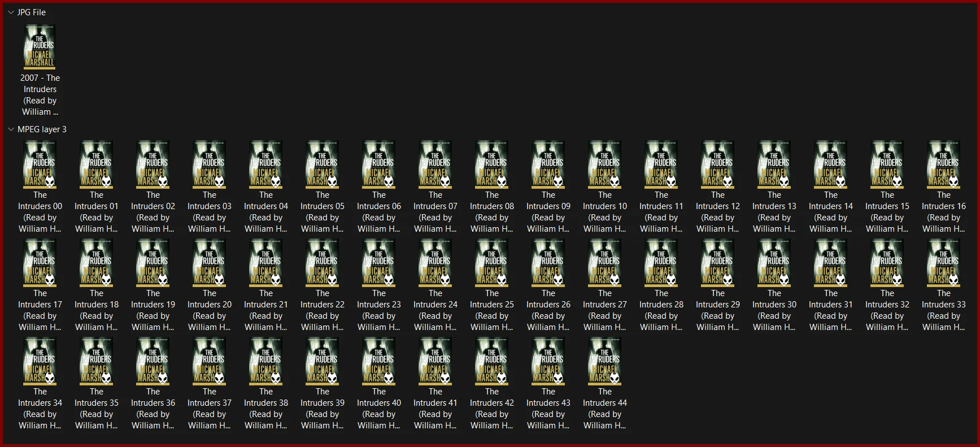The width and height of the screenshot is (980, 447).
Task: Select the 2007 - The Intruders JPG thumbnail
Action: click(x=40, y=47)
